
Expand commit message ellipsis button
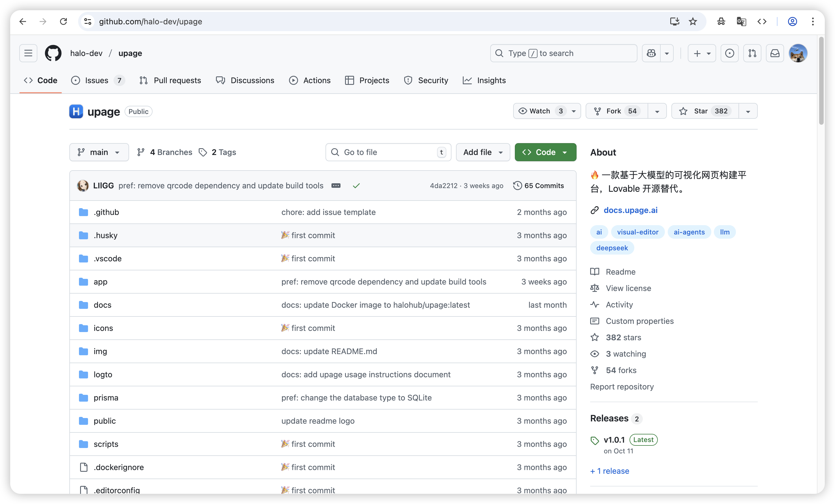pyautogui.click(x=335, y=186)
